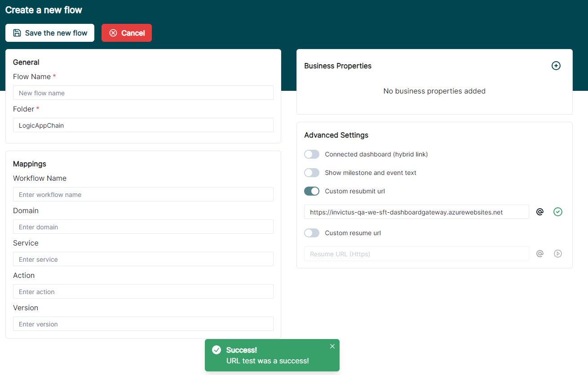Cancel the flow creation

coord(127,33)
